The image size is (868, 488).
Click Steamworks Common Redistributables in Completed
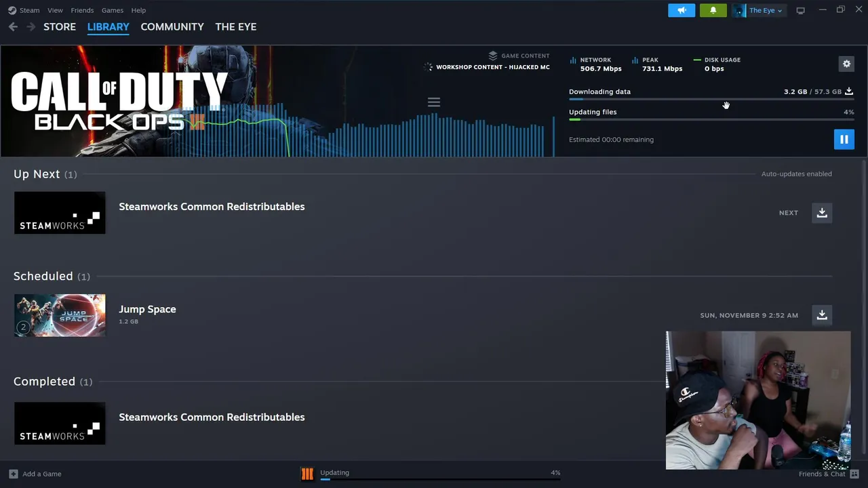coord(212,417)
